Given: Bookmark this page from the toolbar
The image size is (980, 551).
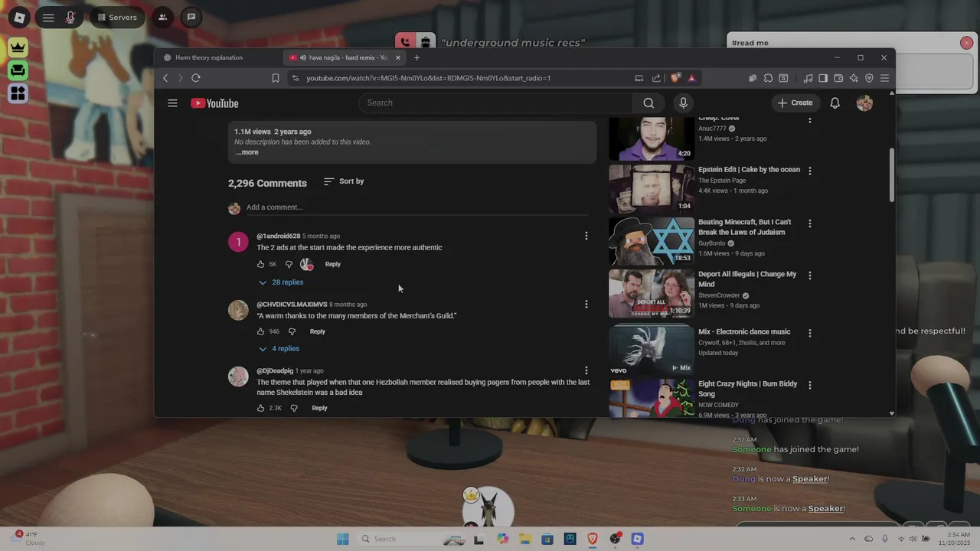Looking at the screenshot, I should (276, 78).
